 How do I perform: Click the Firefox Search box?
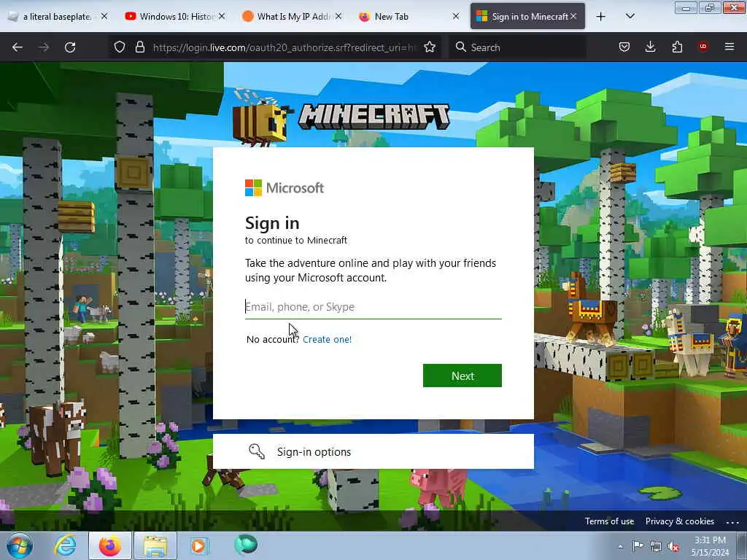(518, 47)
